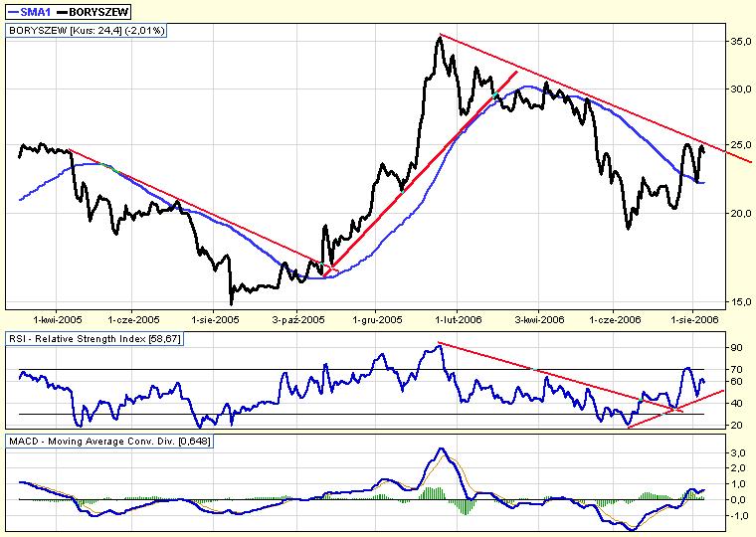Click the 1-sie-2005 date label

tap(215, 319)
